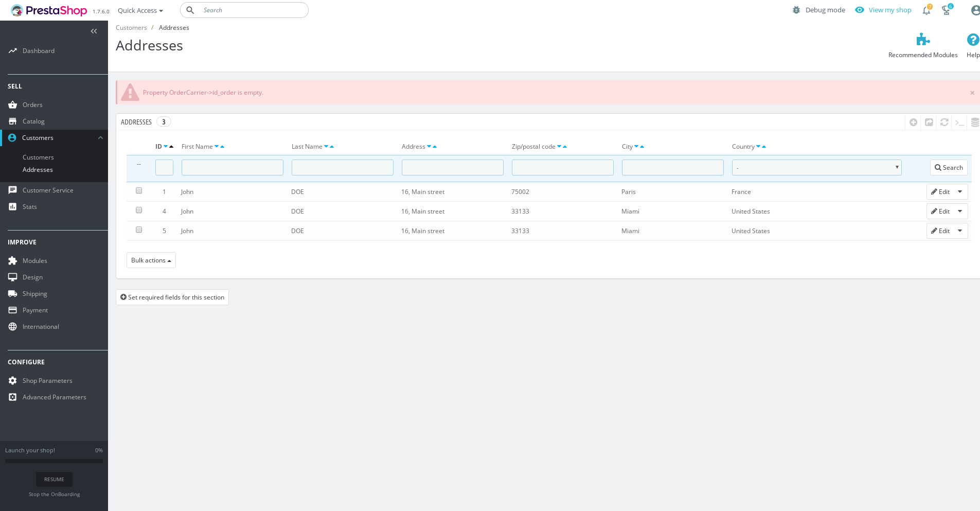Collapse the sidebar menu with double-chevron icon

pyautogui.click(x=94, y=31)
